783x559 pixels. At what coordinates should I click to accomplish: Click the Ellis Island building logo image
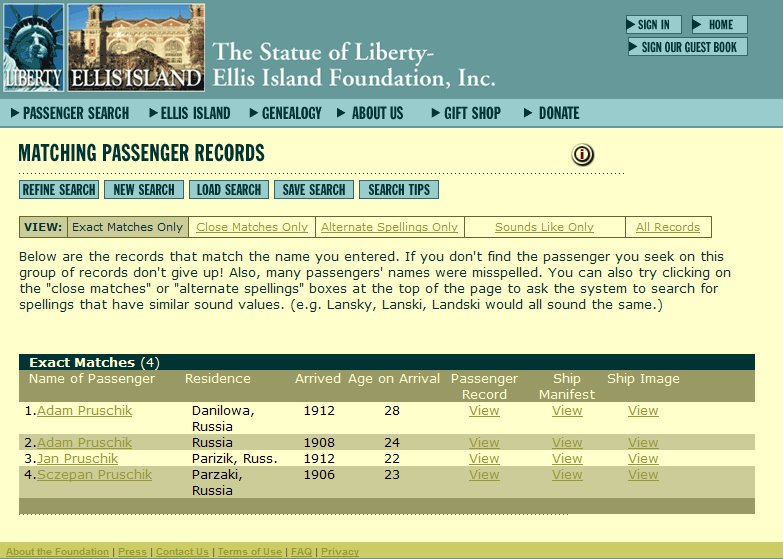coord(136,48)
